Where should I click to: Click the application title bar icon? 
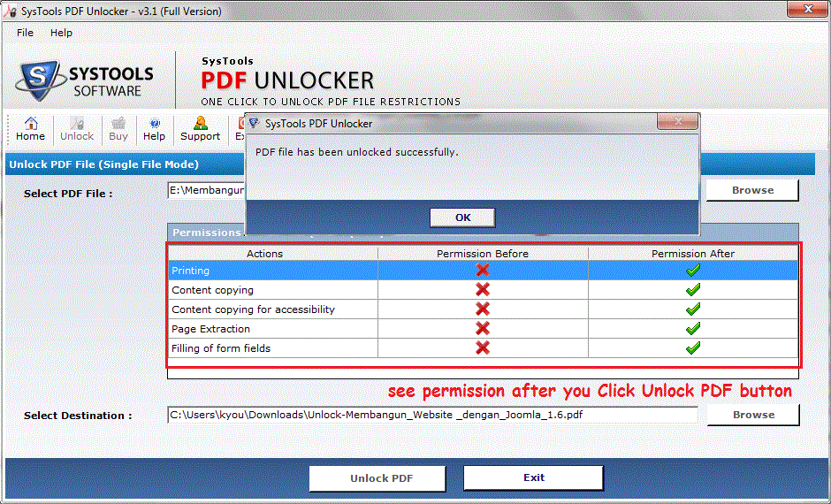10,11
